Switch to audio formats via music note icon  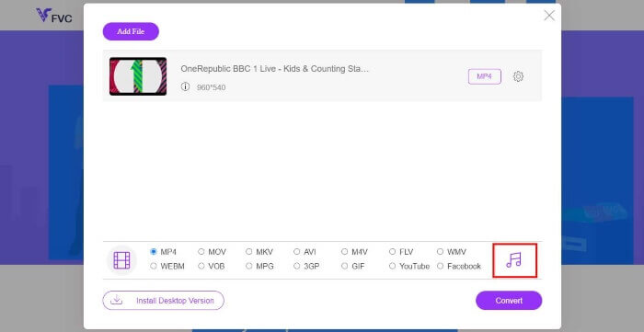point(513,259)
